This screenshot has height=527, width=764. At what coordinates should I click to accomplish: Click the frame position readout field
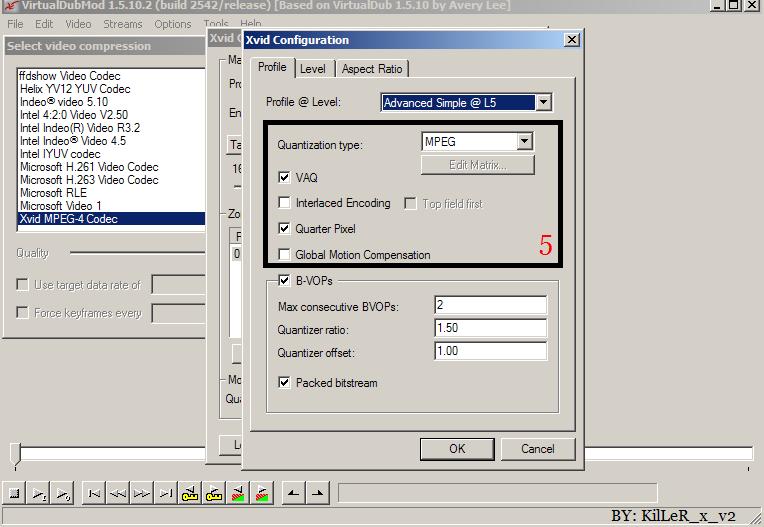497,493
